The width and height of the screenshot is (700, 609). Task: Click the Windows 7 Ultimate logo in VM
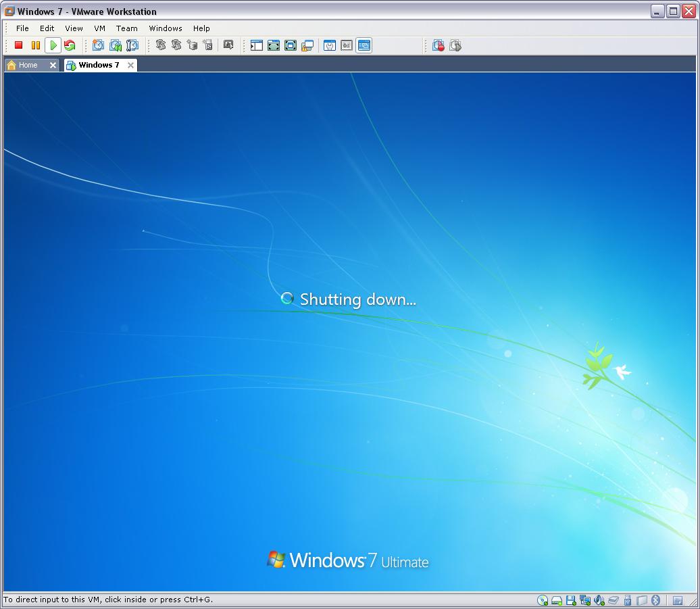tap(348, 560)
